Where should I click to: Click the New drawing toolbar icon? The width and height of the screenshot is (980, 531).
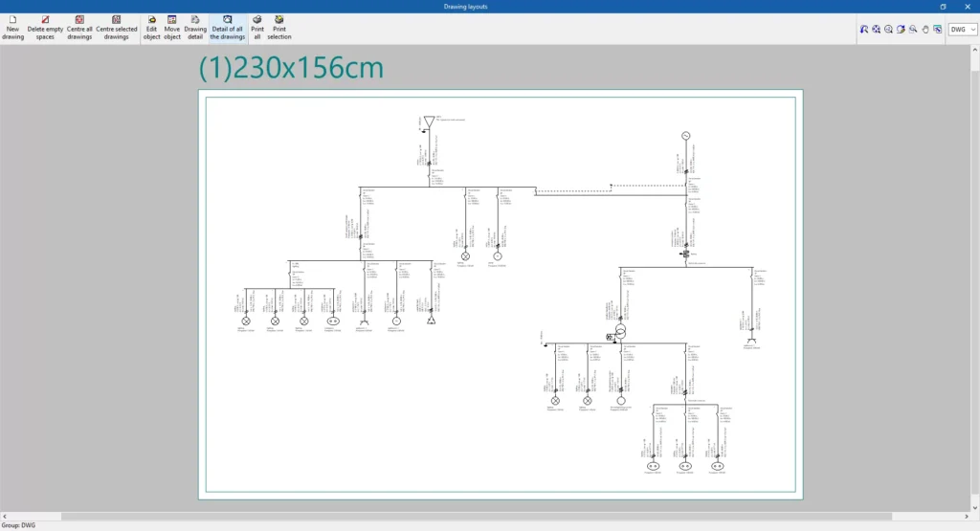point(12,28)
